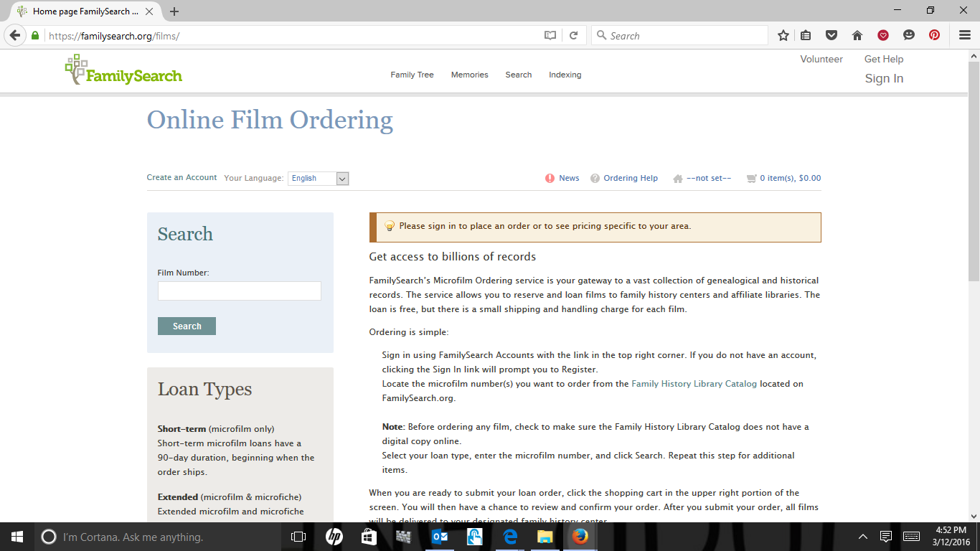The width and height of the screenshot is (980, 551).
Task: Bookmark this page with the star icon
Action: 783,35
